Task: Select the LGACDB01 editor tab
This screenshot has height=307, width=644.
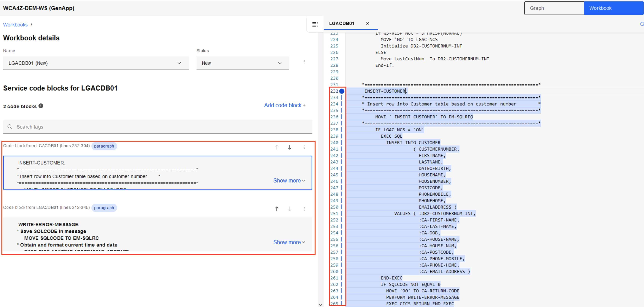Action: pos(342,23)
